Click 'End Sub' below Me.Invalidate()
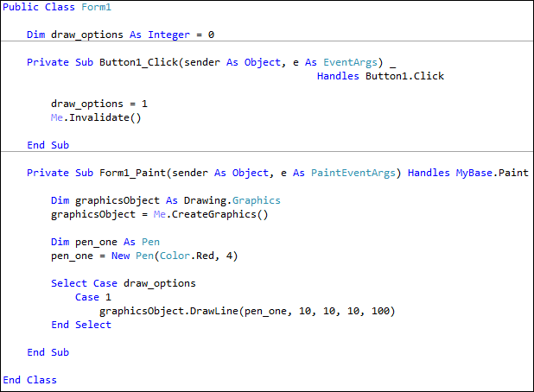This screenshot has width=534, height=392. pyautogui.click(x=48, y=145)
